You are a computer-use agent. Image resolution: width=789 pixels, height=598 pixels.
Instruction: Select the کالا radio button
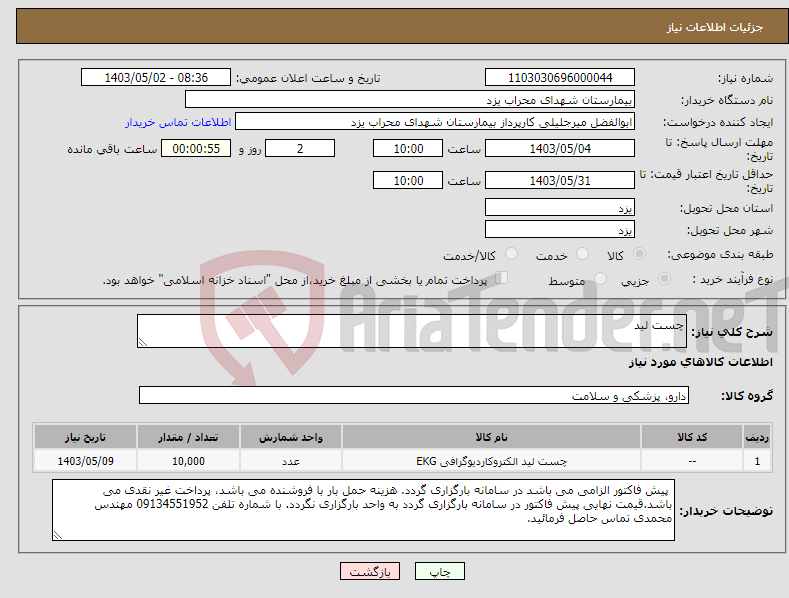point(639,254)
